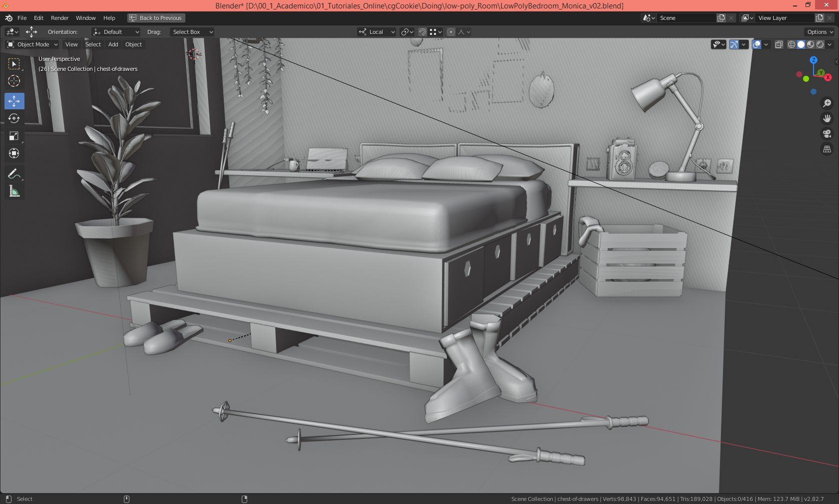Switch to Material Preview shading
The height and width of the screenshot is (504, 839).
(x=811, y=44)
